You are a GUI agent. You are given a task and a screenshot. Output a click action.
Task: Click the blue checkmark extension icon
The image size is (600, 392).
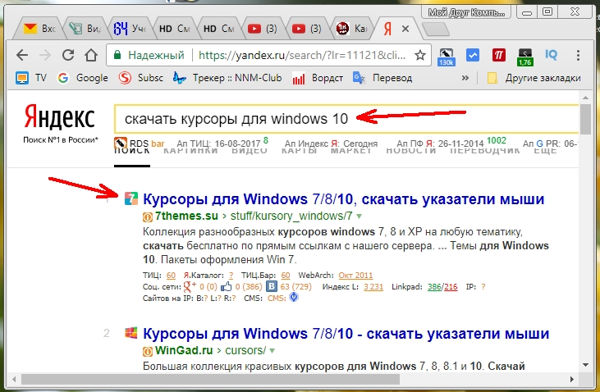pos(473,56)
